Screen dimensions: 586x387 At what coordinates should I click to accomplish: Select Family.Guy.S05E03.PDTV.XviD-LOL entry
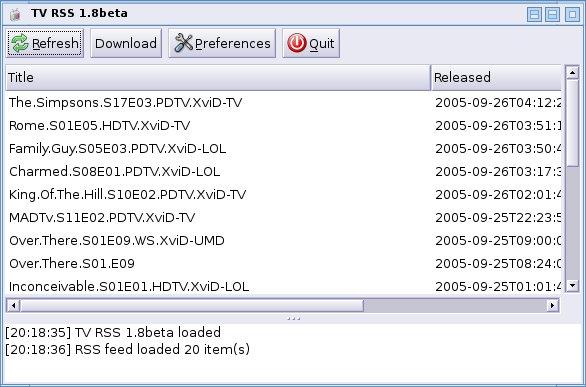coord(117,149)
